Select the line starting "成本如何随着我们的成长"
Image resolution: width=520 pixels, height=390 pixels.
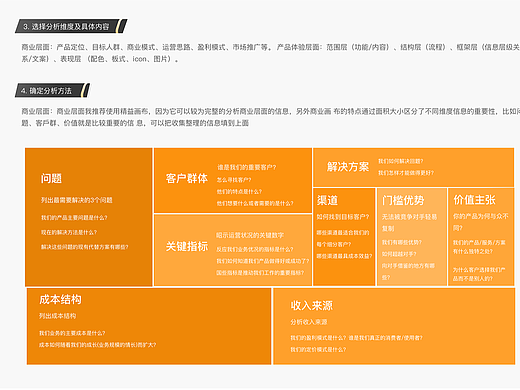coord(98,345)
